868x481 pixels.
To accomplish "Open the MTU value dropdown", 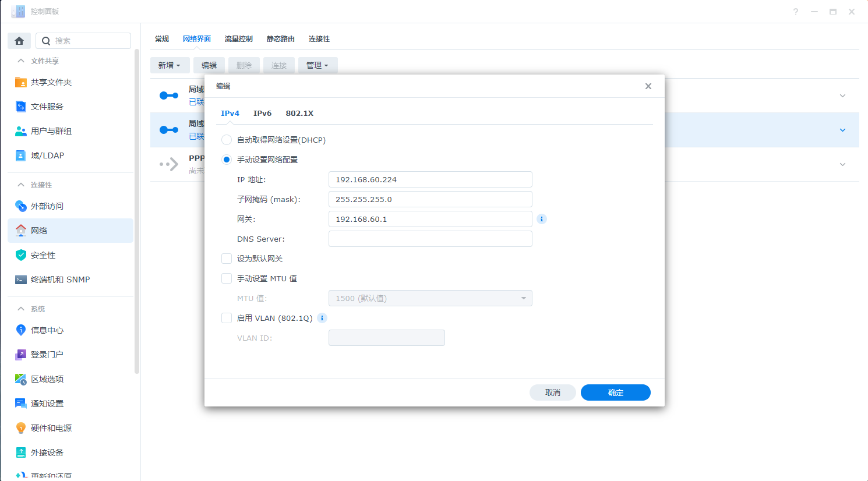I will coord(430,298).
